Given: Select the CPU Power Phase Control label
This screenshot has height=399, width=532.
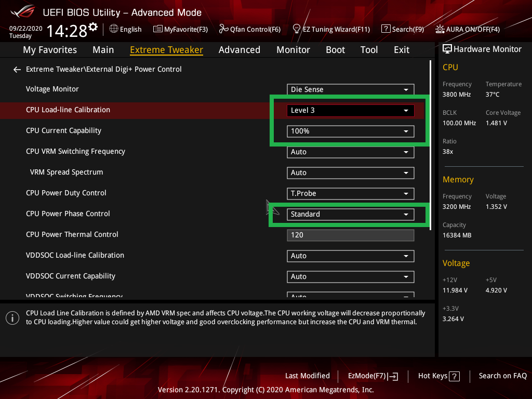Looking at the screenshot, I should click(x=68, y=214).
